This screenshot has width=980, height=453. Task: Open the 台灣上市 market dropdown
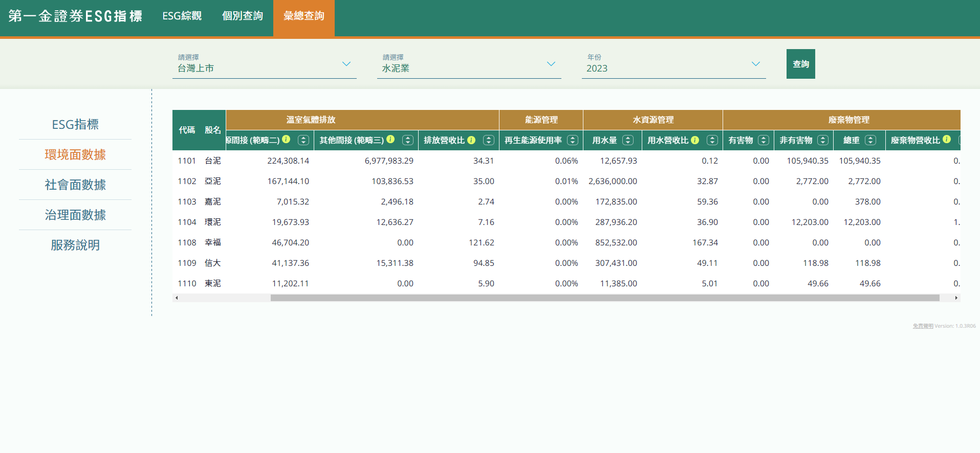(264, 64)
